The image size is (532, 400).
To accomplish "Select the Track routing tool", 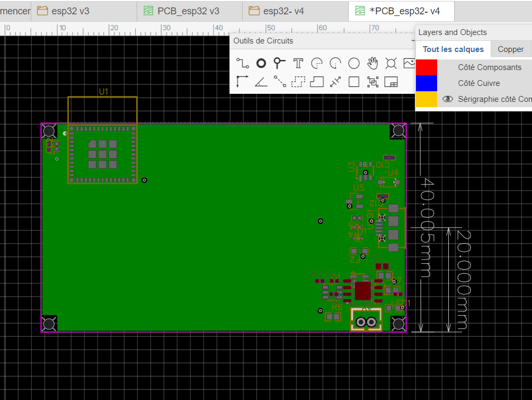I will pyautogui.click(x=242, y=63).
